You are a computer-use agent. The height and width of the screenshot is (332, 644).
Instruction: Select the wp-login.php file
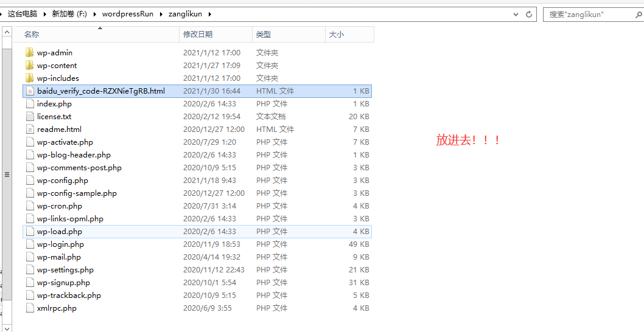60,244
